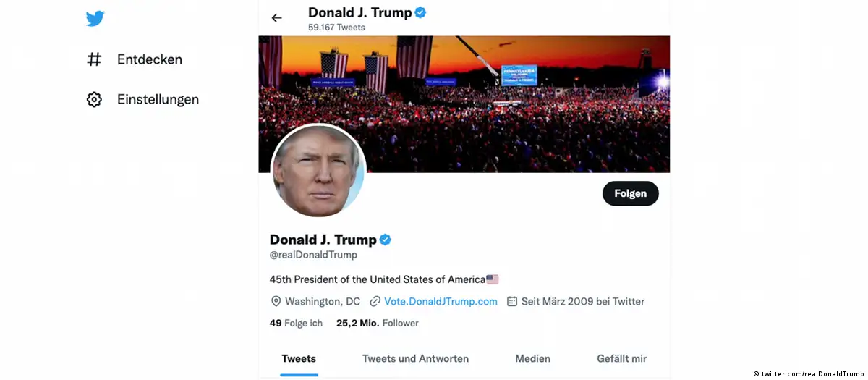Open the Vote.DonaldJTrump.com link

tap(441, 301)
